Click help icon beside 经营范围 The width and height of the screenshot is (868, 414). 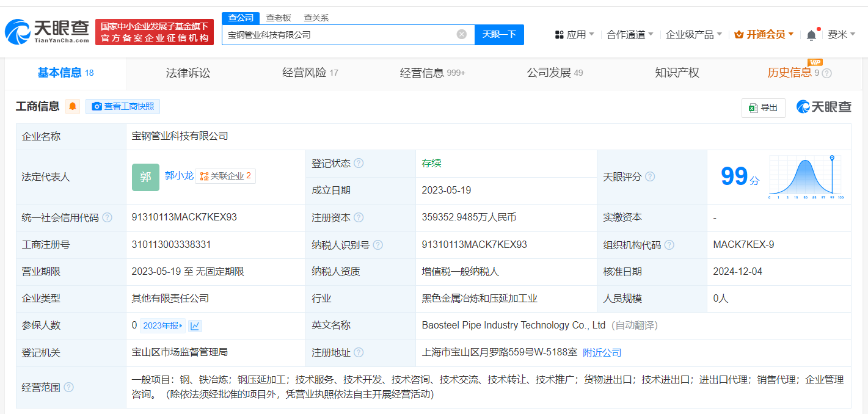(69, 387)
